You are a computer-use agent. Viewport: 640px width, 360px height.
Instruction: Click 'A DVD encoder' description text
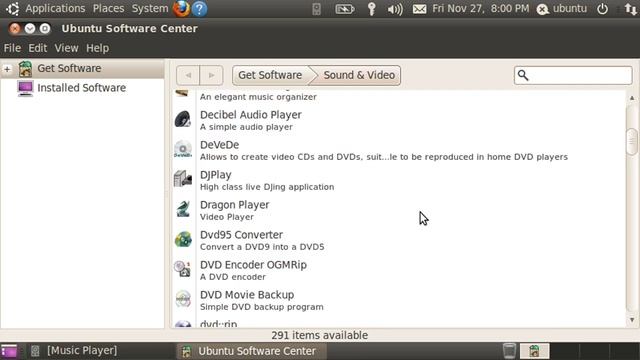(233, 277)
